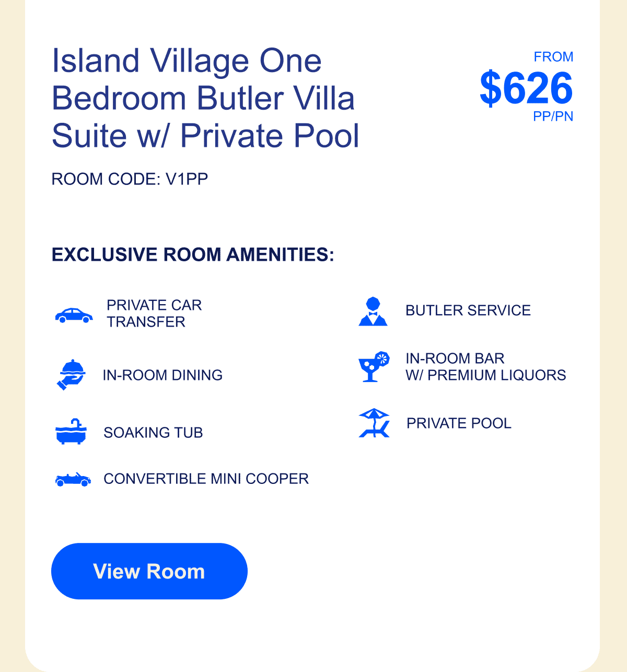Click the private car transfer icon
The image size is (627, 672).
click(x=74, y=316)
